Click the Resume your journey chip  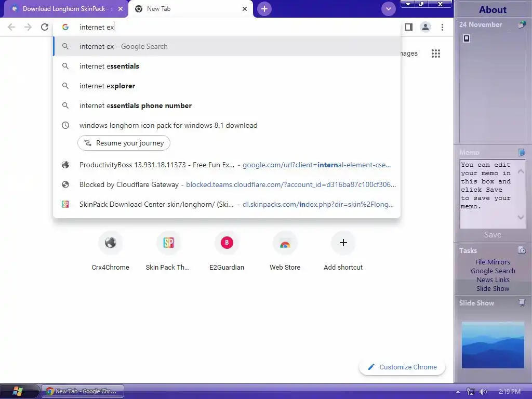tap(124, 143)
